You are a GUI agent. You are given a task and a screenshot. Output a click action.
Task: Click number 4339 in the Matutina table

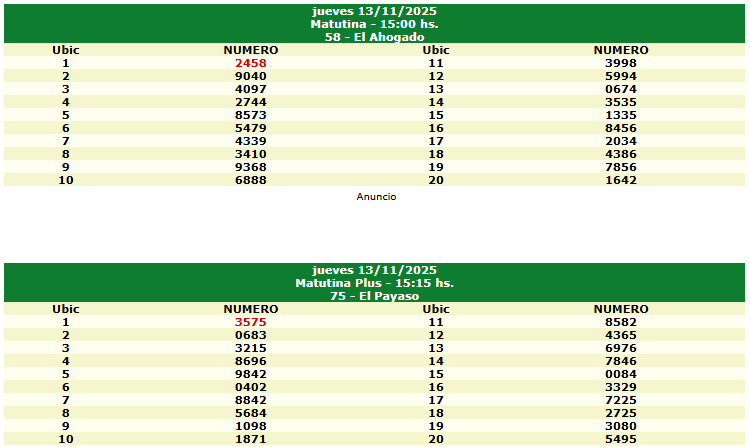pos(250,141)
